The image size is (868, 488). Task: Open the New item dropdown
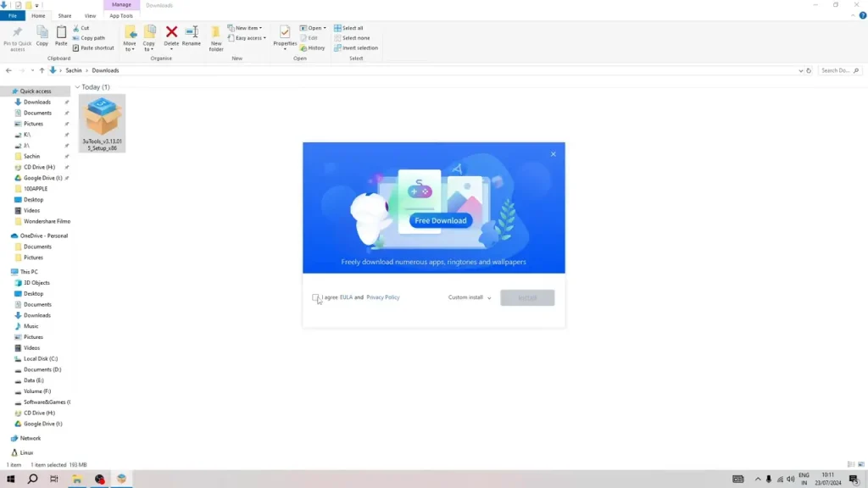tap(245, 28)
